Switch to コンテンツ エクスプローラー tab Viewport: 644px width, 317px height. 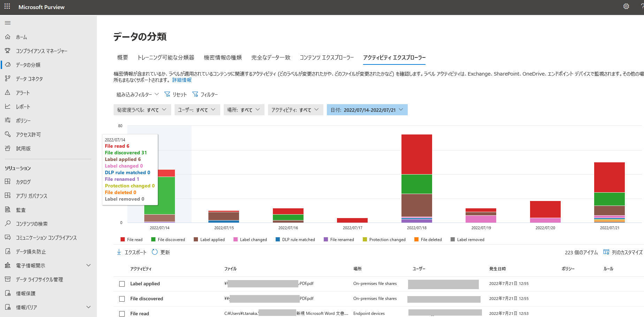tap(327, 57)
